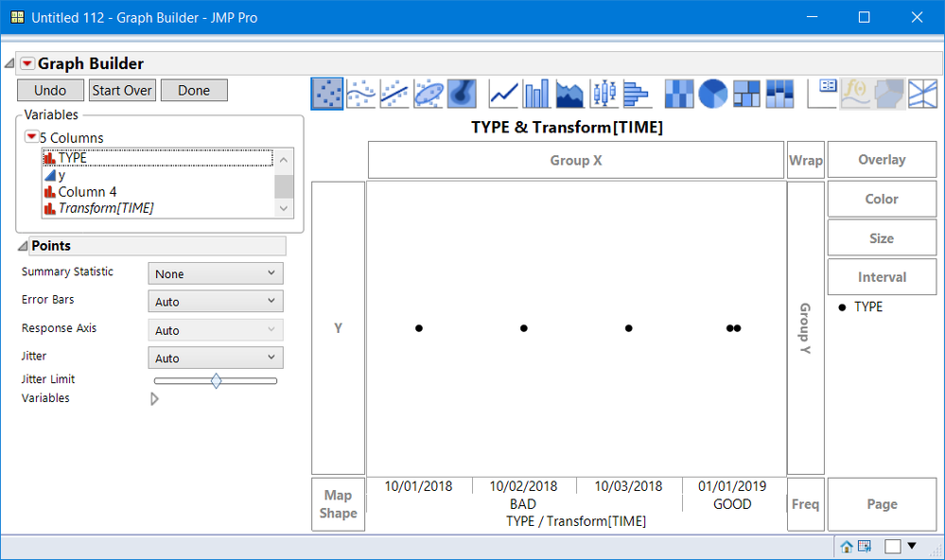This screenshot has height=560, width=945.
Task: Click the Interval drop zone
Action: tap(882, 277)
